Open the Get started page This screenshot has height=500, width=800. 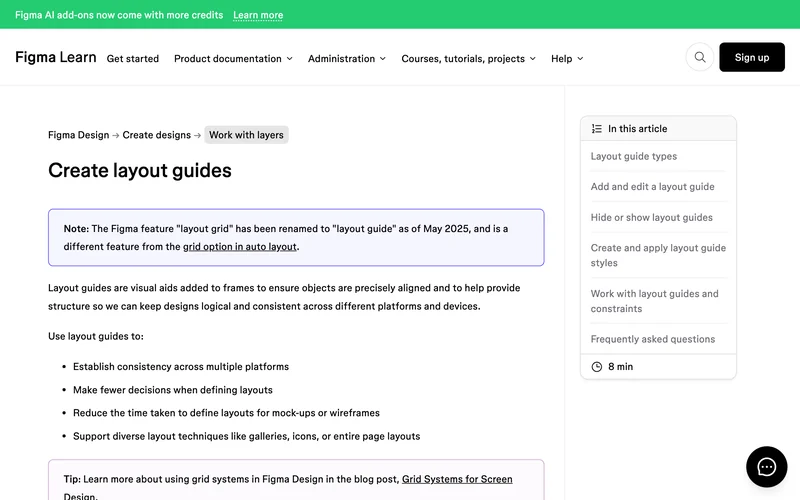[x=133, y=59]
